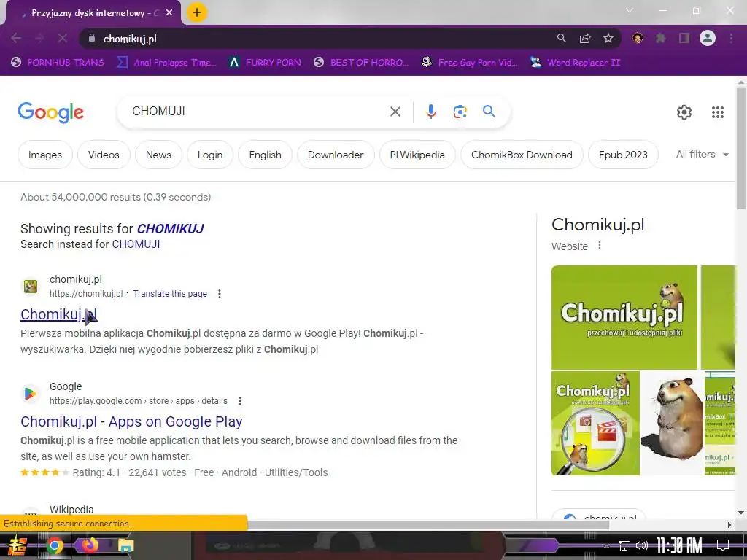Open the tab search chevron in the title bar

click(630, 10)
